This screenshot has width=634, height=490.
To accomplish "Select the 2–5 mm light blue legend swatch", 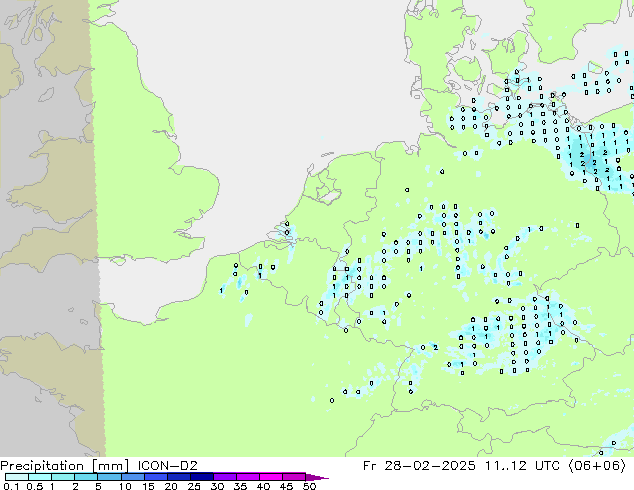I will [86, 477].
